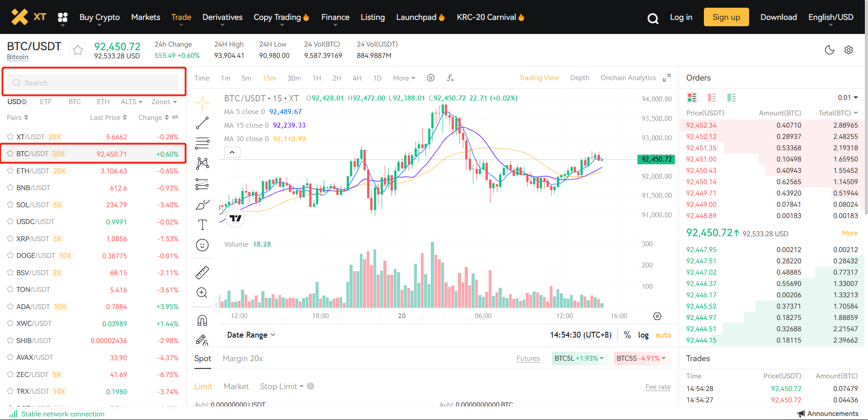Open the BTC5S leveraged token dropdown

click(642, 358)
